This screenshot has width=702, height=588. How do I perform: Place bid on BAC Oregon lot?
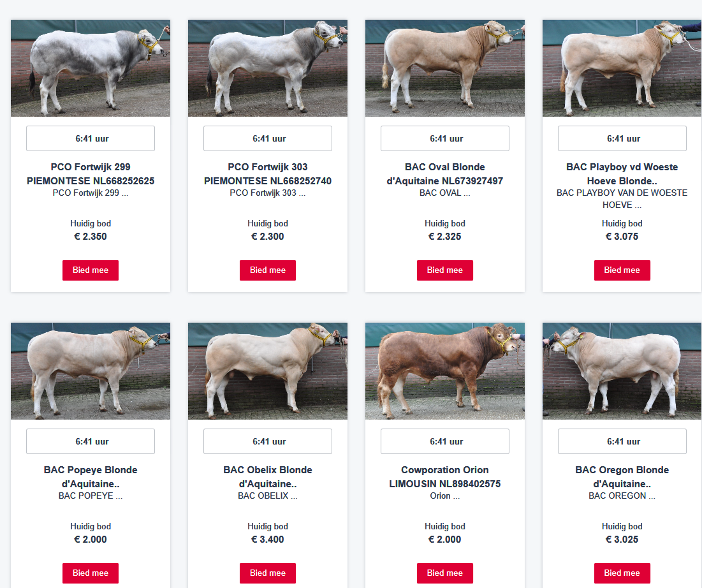(x=622, y=573)
